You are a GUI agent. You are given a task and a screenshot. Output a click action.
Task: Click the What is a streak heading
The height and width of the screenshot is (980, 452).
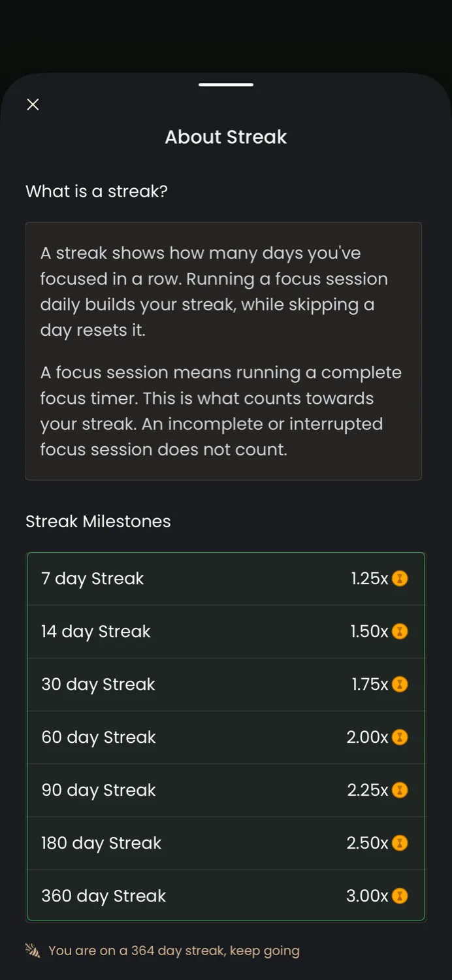tap(97, 191)
